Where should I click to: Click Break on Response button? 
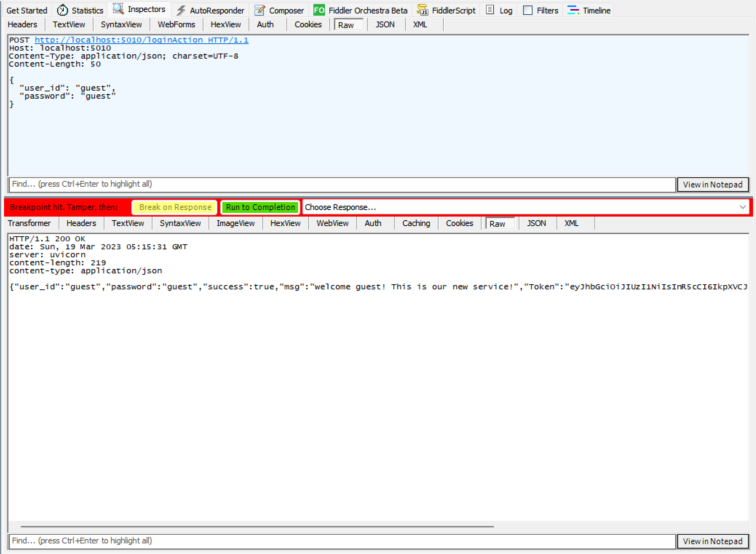(x=175, y=207)
